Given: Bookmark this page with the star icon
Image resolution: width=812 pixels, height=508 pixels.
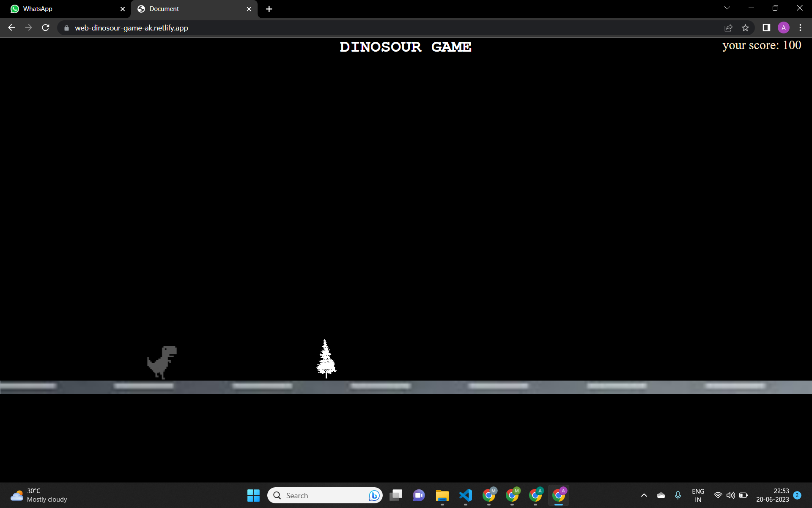Looking at the screenshot, I should point(745,28).
